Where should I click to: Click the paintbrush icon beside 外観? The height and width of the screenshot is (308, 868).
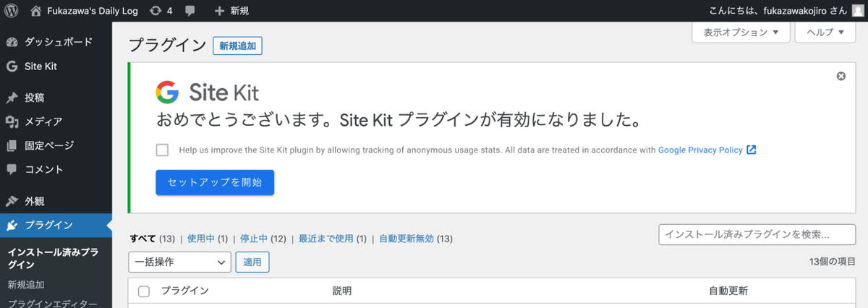[12, 201]
